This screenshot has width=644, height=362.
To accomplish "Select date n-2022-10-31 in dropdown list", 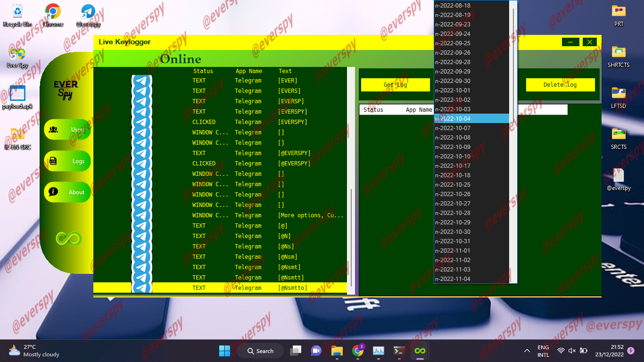I will [471, 241].
